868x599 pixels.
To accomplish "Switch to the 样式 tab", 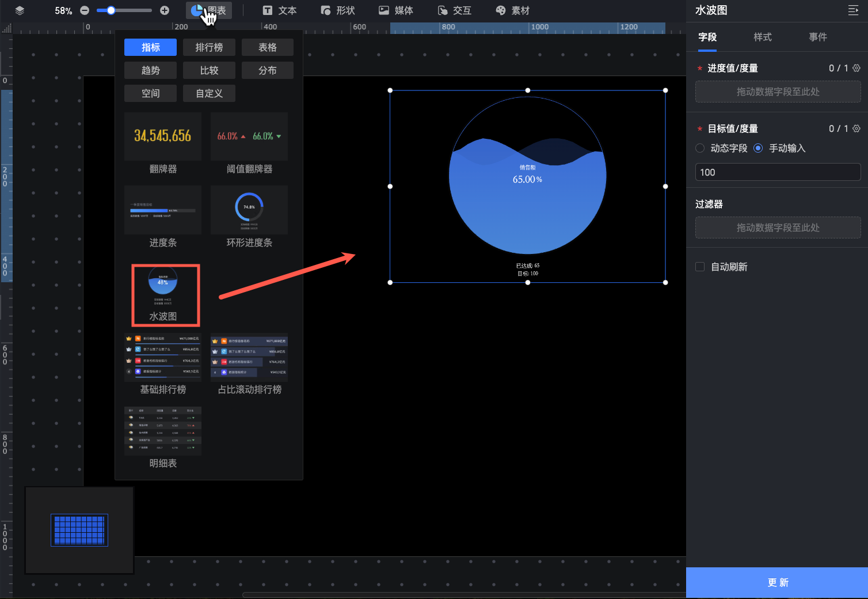I will point(763,37).
